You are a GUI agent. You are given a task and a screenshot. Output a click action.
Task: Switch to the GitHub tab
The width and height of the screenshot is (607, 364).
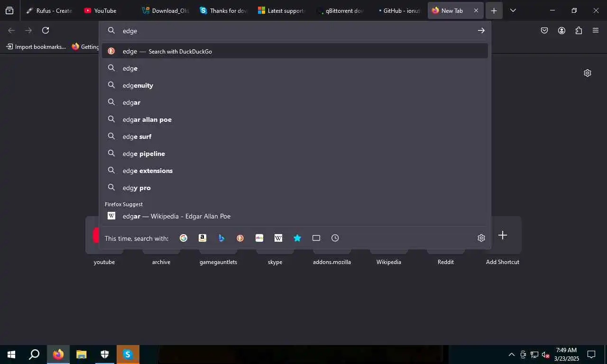[397, 10]
